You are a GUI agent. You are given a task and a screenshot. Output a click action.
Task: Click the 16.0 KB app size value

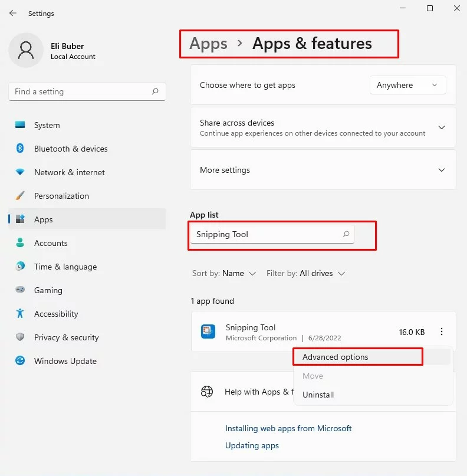point(412,332)
